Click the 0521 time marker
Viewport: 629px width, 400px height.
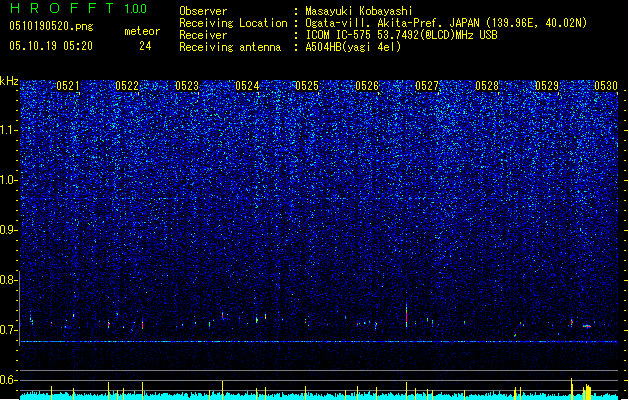(x=68, y=86)
